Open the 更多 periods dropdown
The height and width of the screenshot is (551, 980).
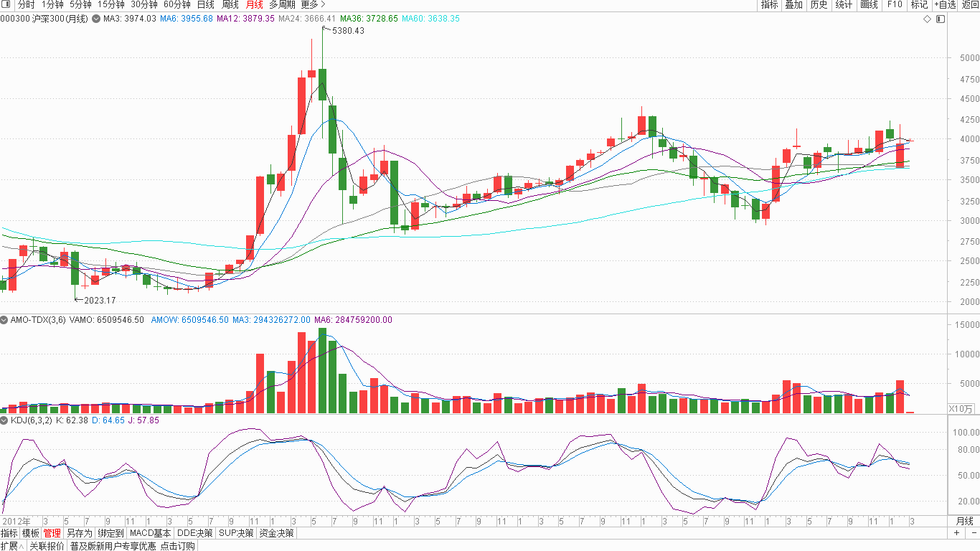(314, 5)
